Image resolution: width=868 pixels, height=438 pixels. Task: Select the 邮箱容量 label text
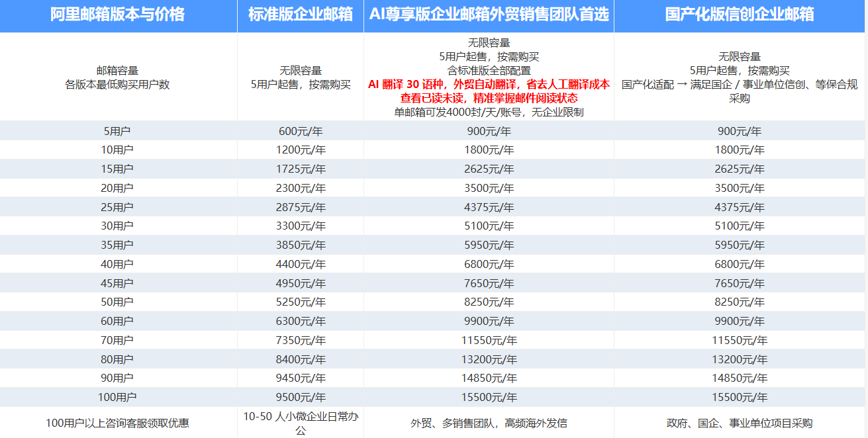coord(118,70)
